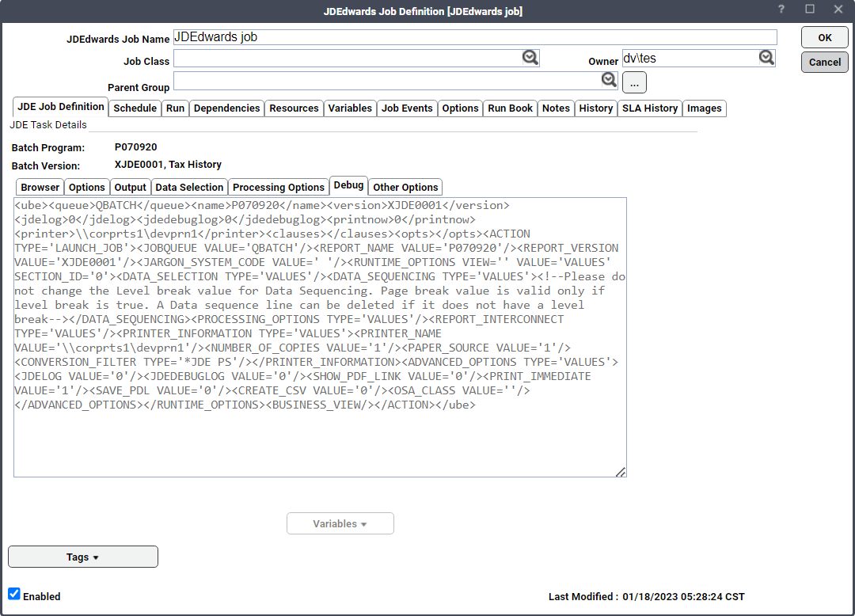
Task: Toggle the Enabled checkbox
Action: tap(14, 594)
